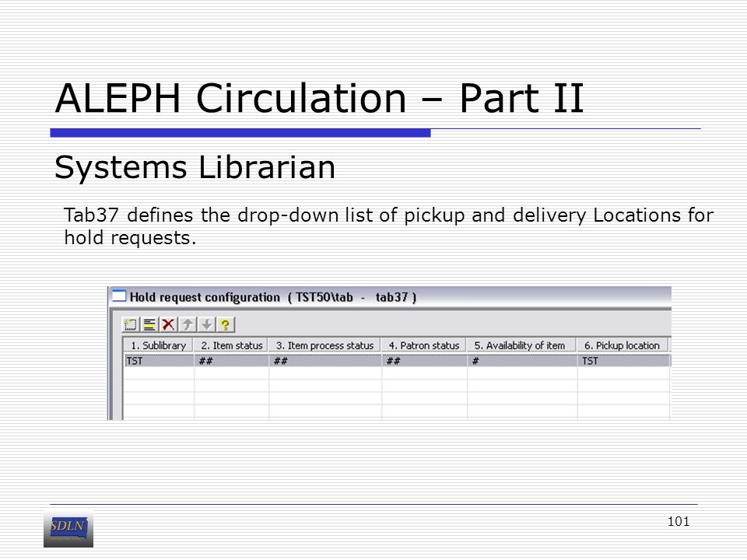Screen dimensions: 747x560
Task: Click the SDLN logo
Action: pos(68,530)
